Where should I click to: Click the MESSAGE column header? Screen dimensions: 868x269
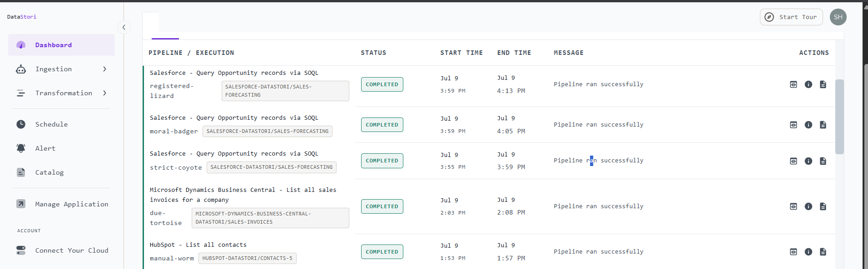tap(569, 53)
